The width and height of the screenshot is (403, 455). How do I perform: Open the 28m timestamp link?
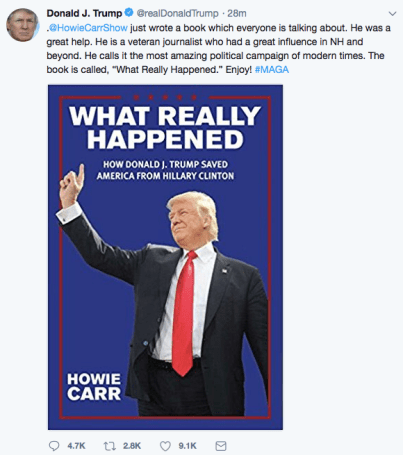click(x=237, y=13)
